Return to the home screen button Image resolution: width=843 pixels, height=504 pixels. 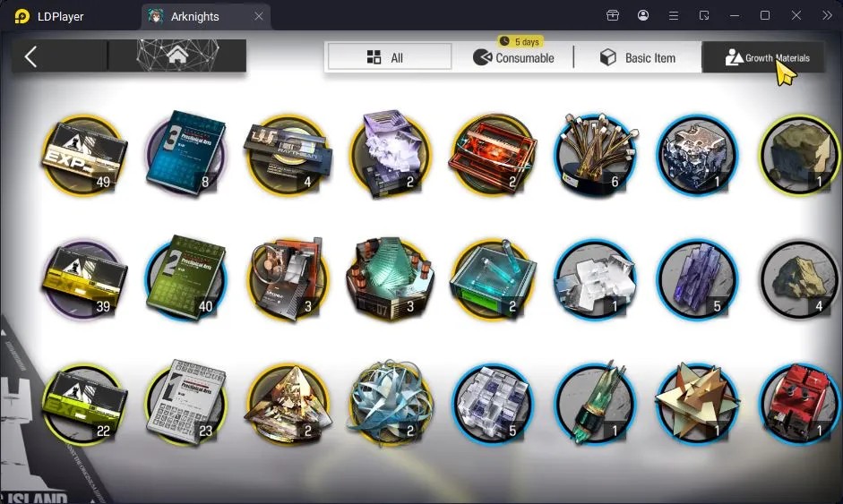177,56
